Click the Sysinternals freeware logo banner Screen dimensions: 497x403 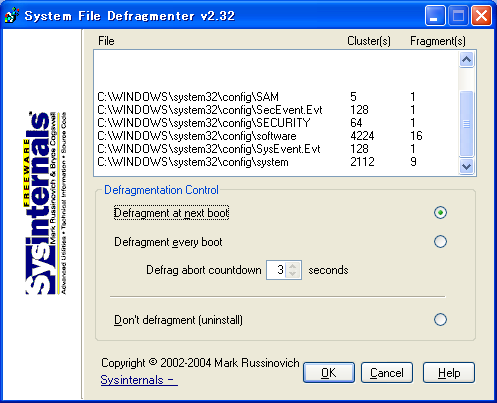pyautogui.click(x=46, y=203)
